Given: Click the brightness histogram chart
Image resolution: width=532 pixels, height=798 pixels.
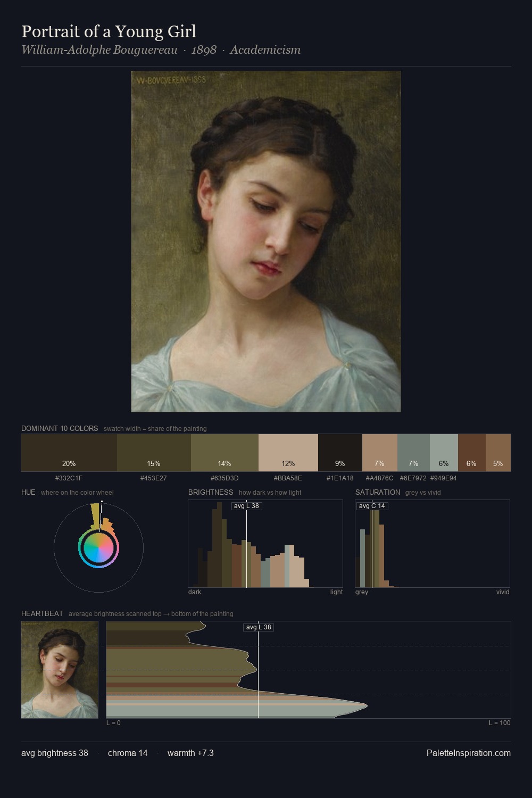Looking at the screenshot, I should 265,544.
